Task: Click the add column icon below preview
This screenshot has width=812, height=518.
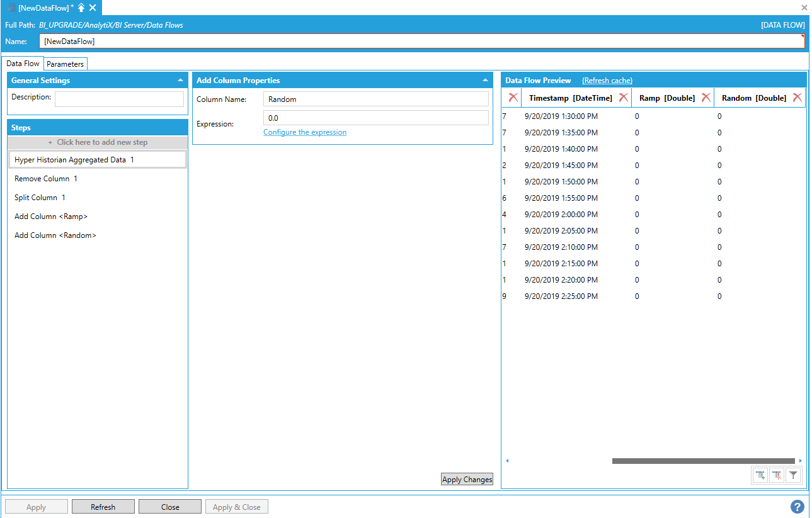Action: [760, 476]
